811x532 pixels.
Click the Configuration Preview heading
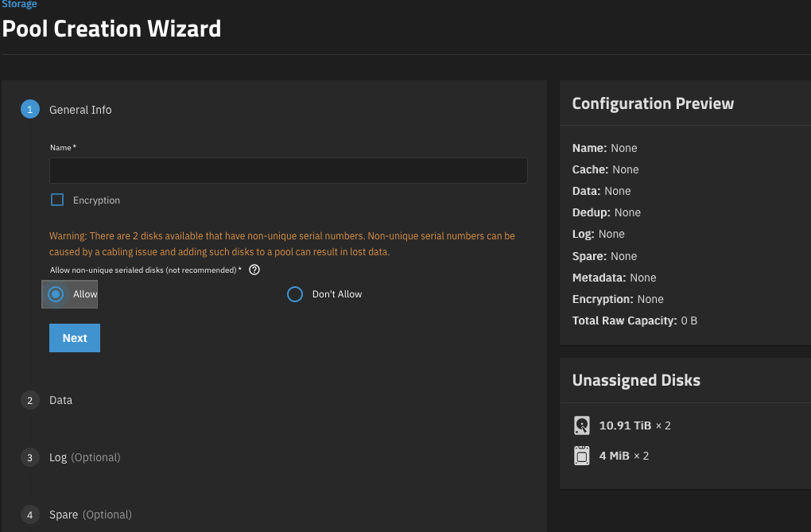click(x=653, y=103)
